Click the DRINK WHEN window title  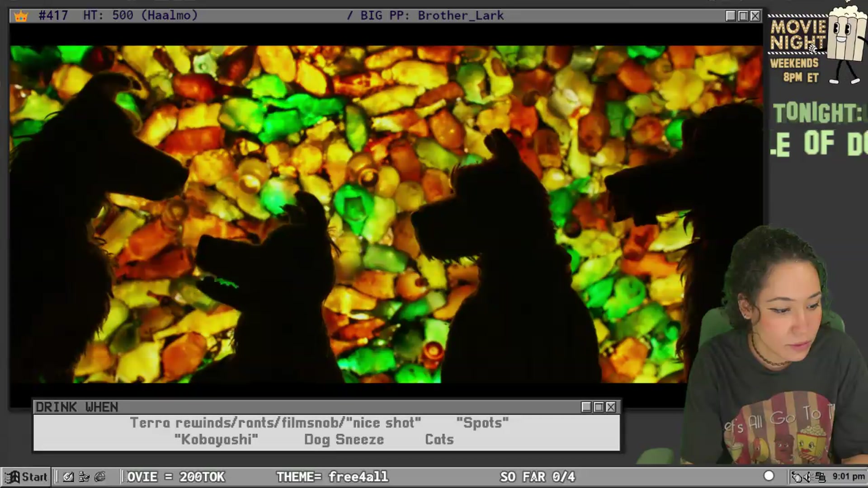pos(77,407)
